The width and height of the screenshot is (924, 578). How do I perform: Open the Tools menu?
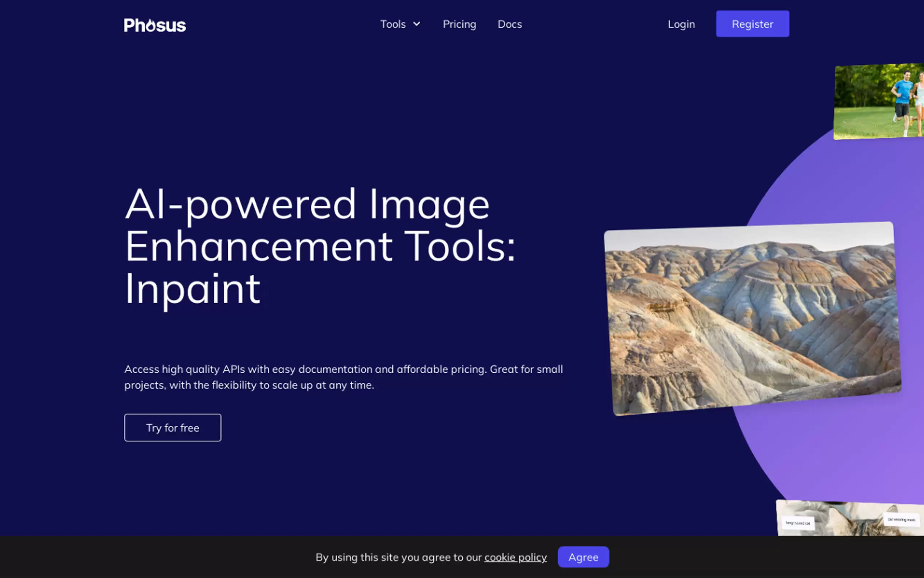click(x=393, y=24)
